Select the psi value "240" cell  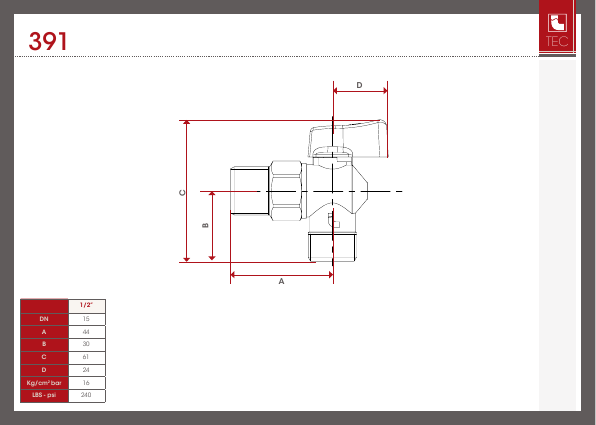87,395
